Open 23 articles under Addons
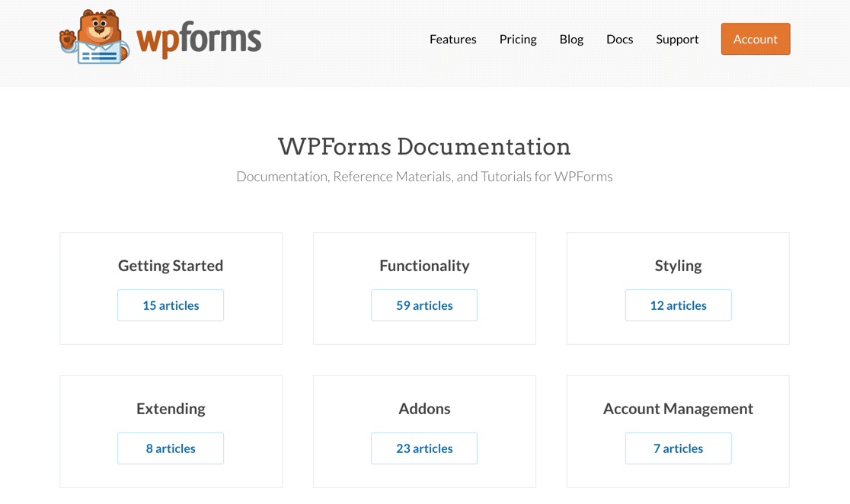850x504 pixels. [x=424, y=448]
